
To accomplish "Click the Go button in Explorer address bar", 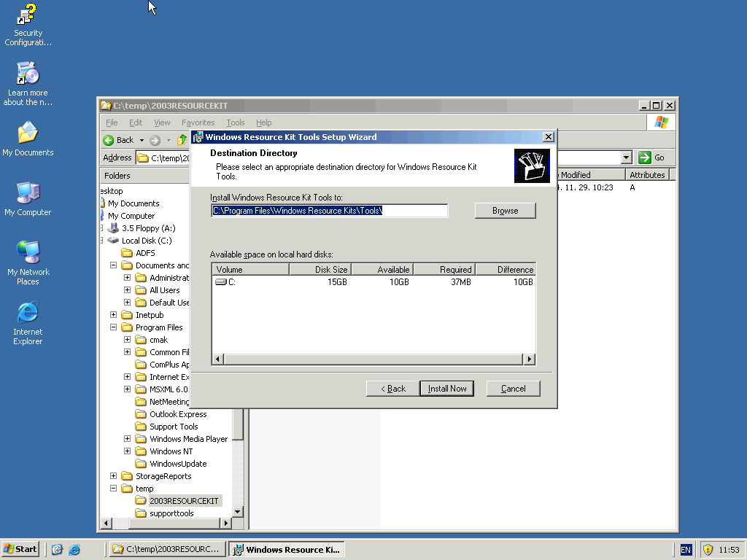I will 651,157.
